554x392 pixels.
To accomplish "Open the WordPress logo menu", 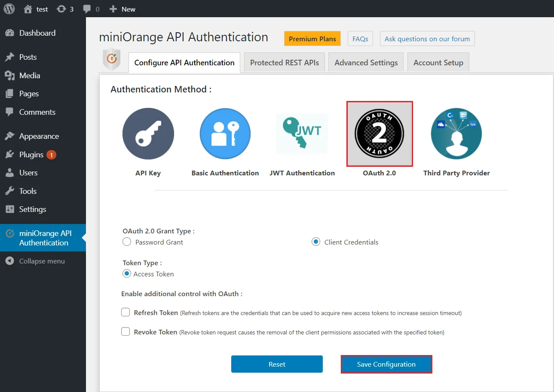I will (x=9, y=9).
